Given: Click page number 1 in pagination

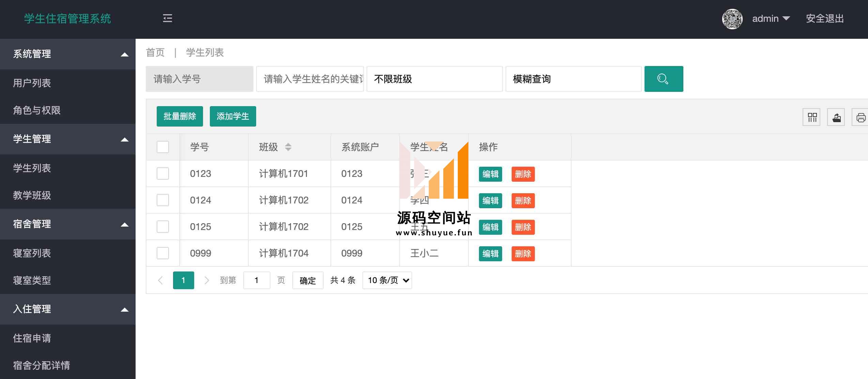Looking at the screenshot, I should [x=184, y=280].
